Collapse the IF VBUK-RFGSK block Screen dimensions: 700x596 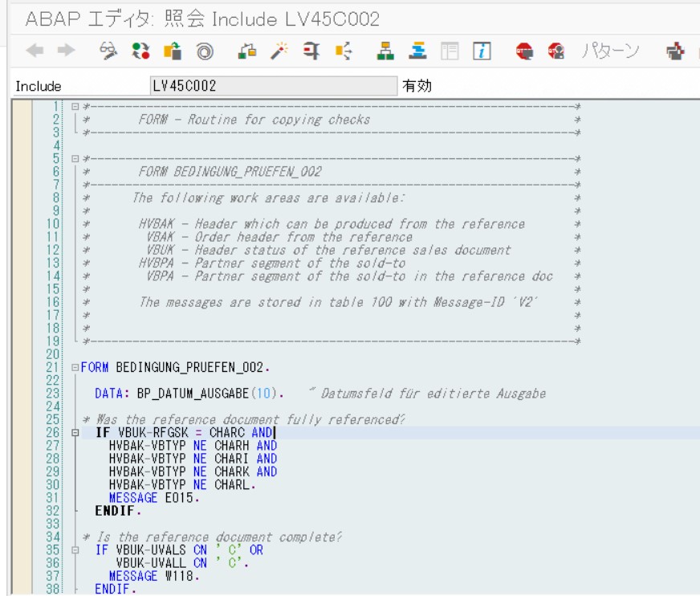(75, 433)
